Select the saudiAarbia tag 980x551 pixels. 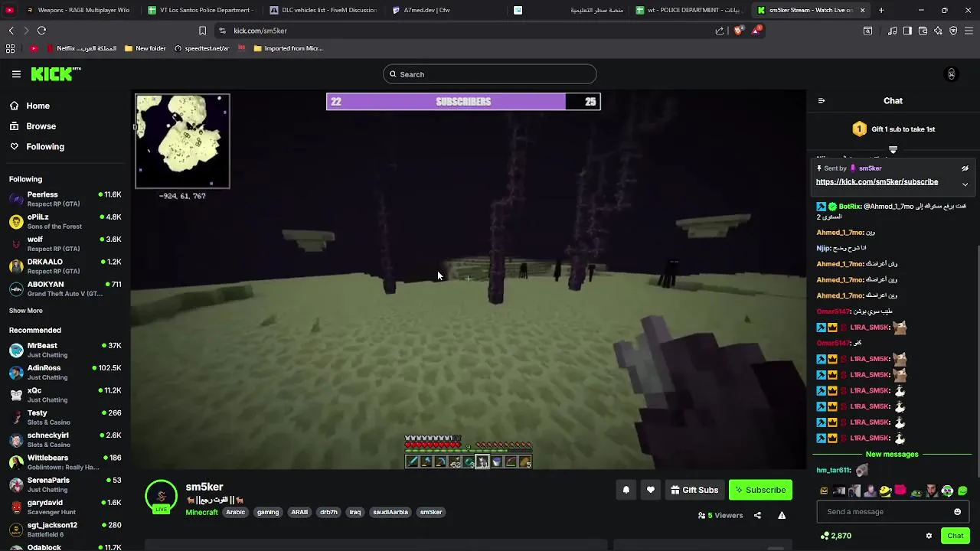pos(390,512)
